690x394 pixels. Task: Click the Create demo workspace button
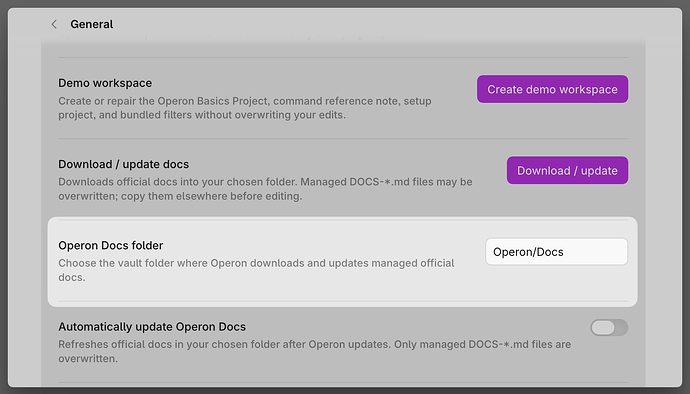[x=552, y=89]
